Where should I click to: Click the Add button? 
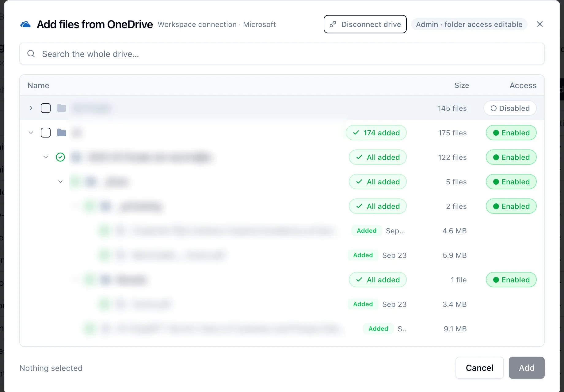tap(527, 368)
